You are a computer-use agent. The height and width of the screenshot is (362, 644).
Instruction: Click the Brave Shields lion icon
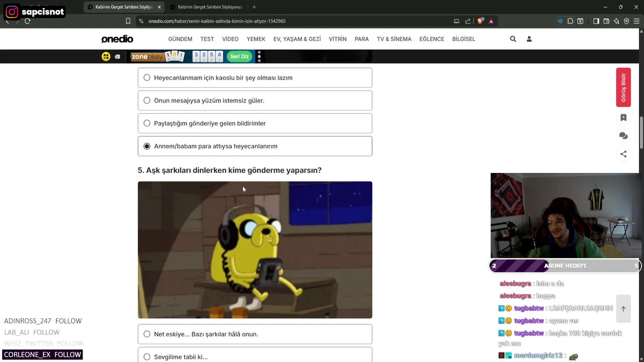tap(480, 21)
